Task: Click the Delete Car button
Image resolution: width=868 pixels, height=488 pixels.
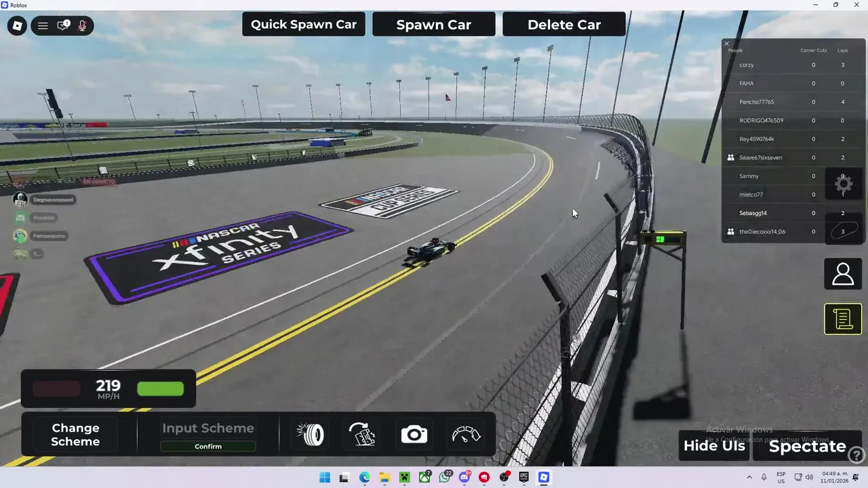Action: pyautogui.click(x=564, y=24)
